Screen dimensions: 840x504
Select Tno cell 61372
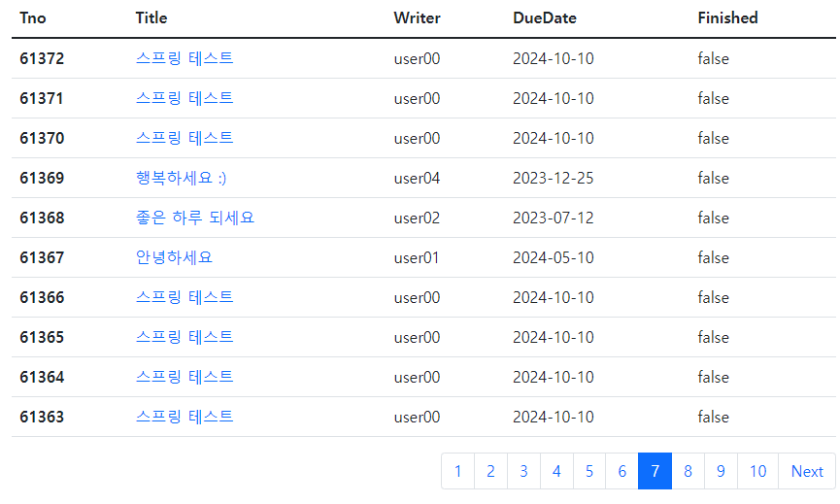click(42, 58)
